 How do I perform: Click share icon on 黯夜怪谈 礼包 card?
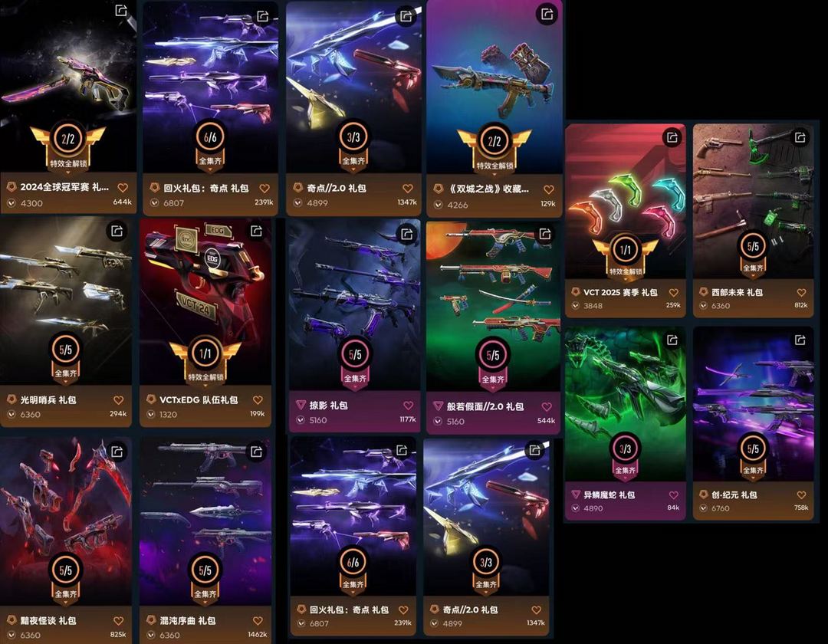click(117, 452)
